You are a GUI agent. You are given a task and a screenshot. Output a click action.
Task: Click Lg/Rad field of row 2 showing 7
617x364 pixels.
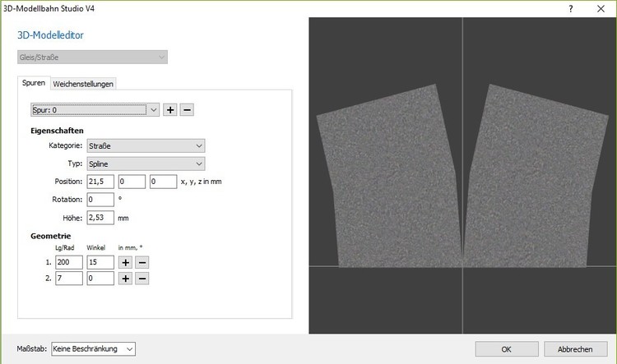point(69,279)
